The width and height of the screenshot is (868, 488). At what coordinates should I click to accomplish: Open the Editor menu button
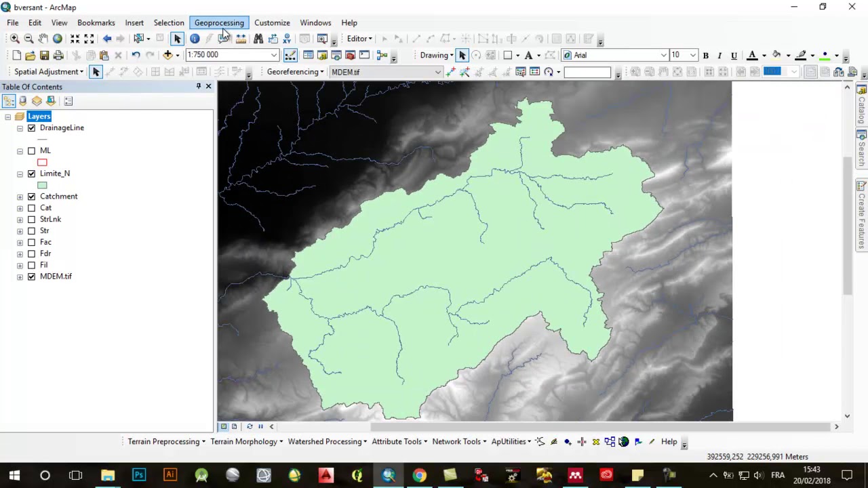tap(359, 39)
